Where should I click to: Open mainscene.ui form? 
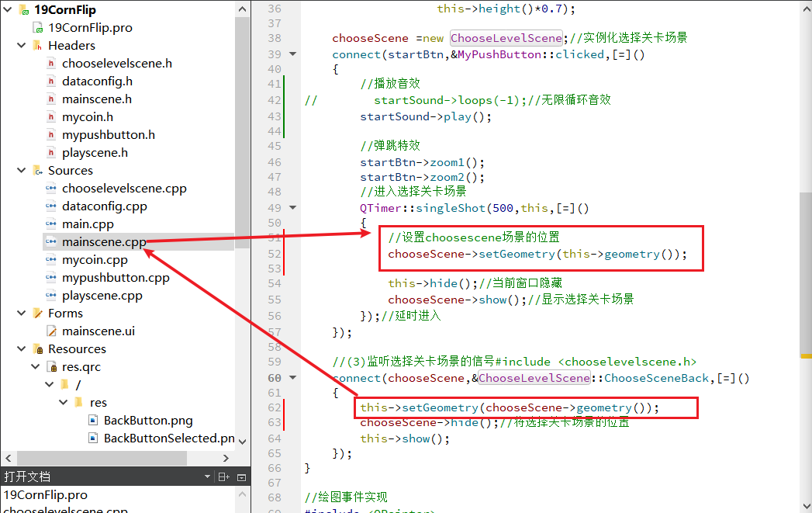98,331
